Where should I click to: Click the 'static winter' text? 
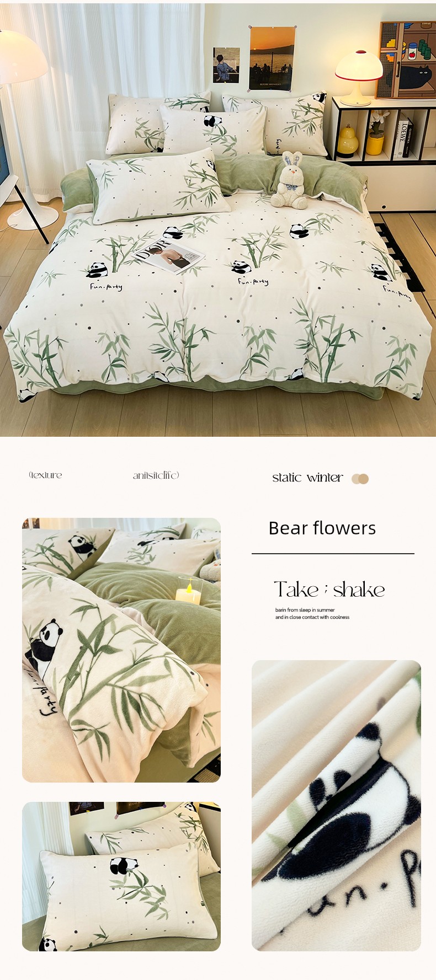click(307, 478)
